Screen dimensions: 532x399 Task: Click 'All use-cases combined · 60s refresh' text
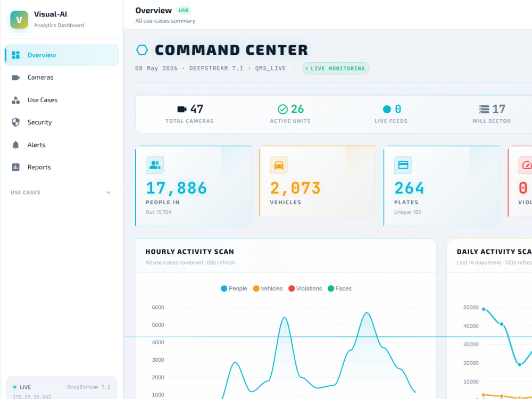click(x=190, y=262)
